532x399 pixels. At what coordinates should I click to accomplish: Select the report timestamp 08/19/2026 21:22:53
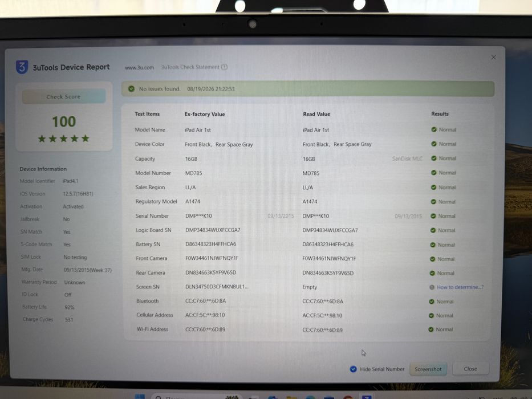pyautogui.click(x=211, y=89)
